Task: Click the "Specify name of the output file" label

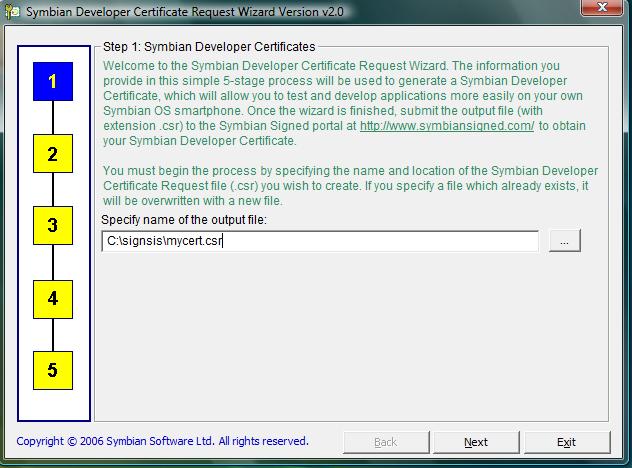Action: [184, 219]
